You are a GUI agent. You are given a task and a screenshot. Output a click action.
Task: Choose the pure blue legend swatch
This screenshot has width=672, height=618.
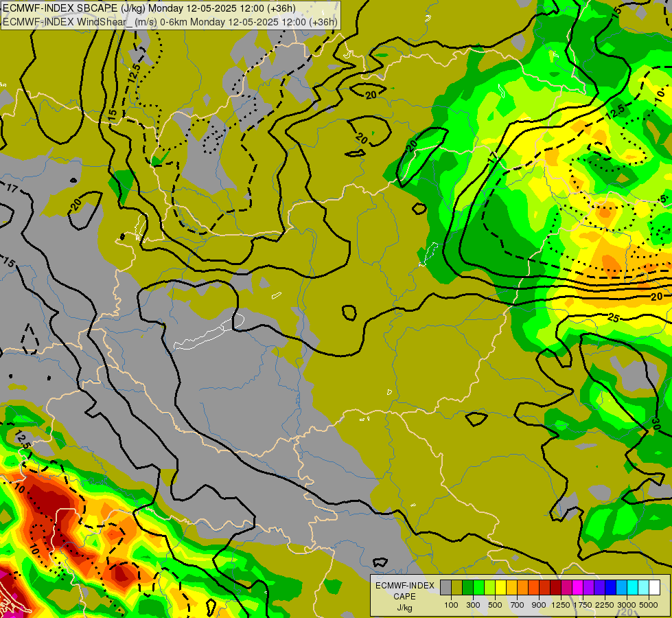coord(611,587)
